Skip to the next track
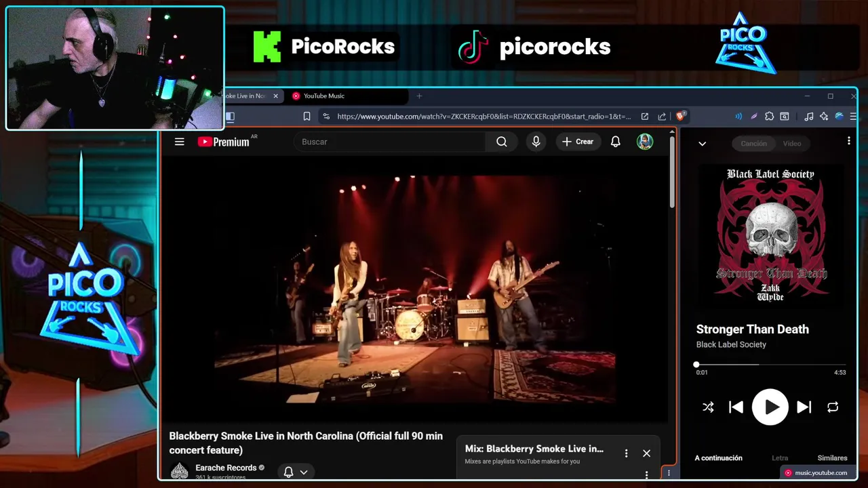 point(804,407)
